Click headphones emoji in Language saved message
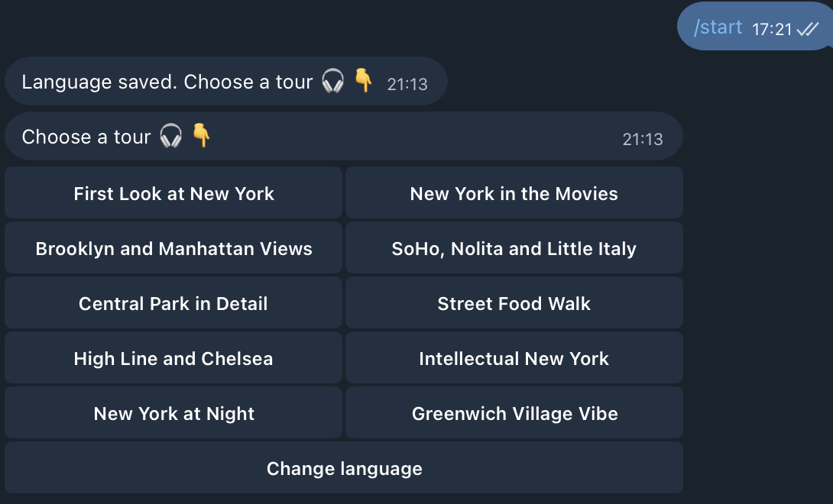This screenshot has width=833, height=504. click(332, 81)
